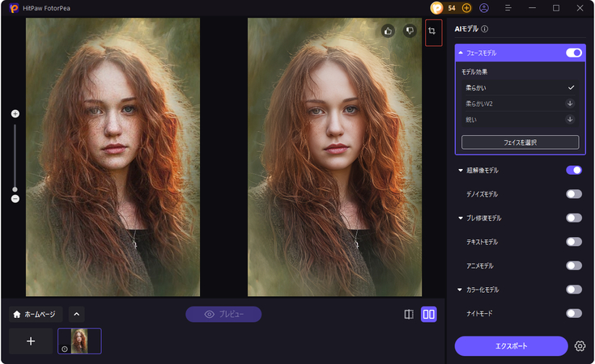Select the 柔らかい model effect
This screenshot has width=595, height=364.
point(518,87)
